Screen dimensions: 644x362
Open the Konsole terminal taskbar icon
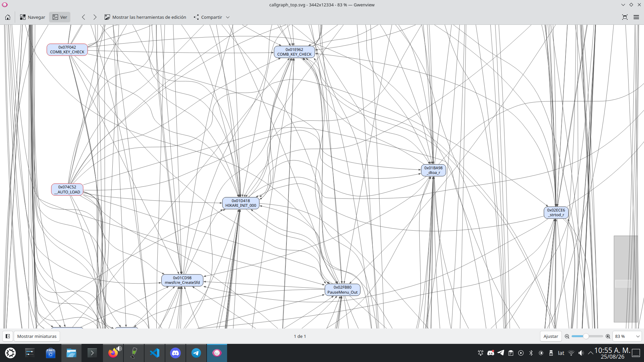point(92,353)
